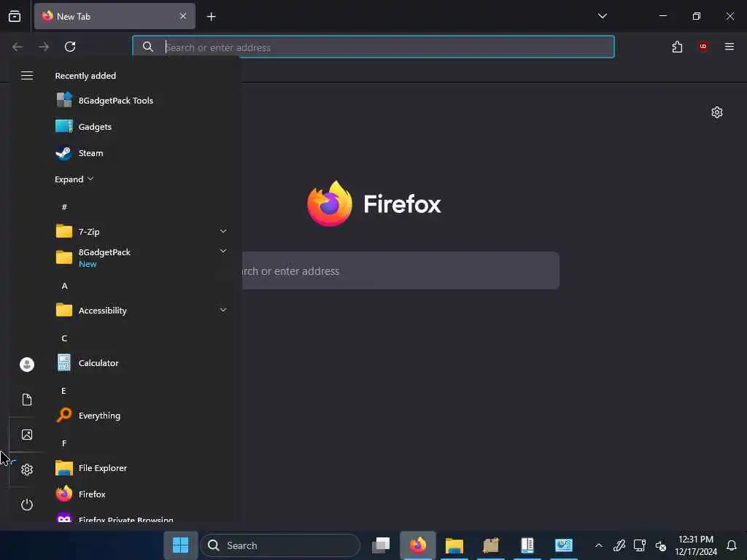747x560 pixels.
Task: Select the New Tab tab
Action: click(115, 16)
